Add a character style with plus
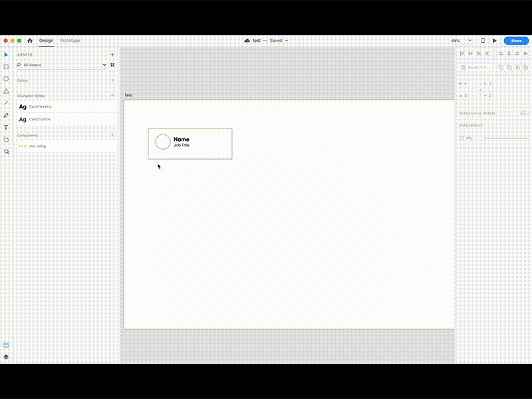 click(x=112, y=95)
